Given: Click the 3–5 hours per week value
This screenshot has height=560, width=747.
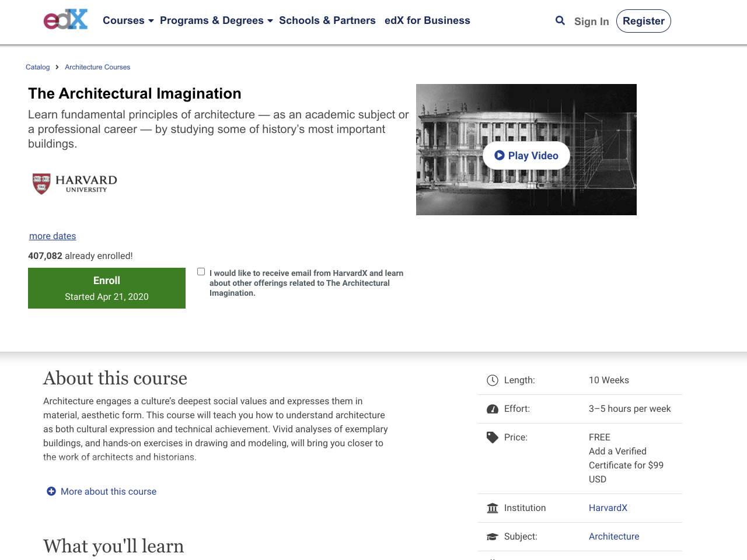Looking at the screenshot, I should [630, 408].
